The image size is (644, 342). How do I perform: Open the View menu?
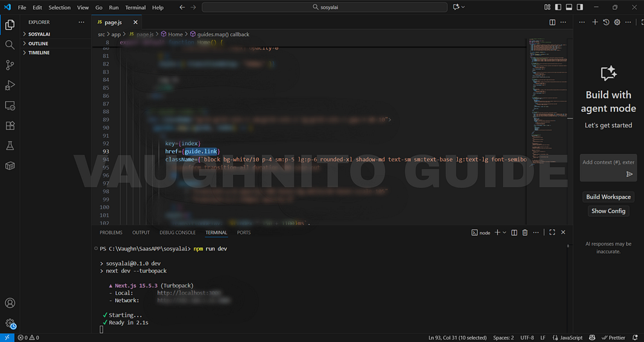point(82,7)
